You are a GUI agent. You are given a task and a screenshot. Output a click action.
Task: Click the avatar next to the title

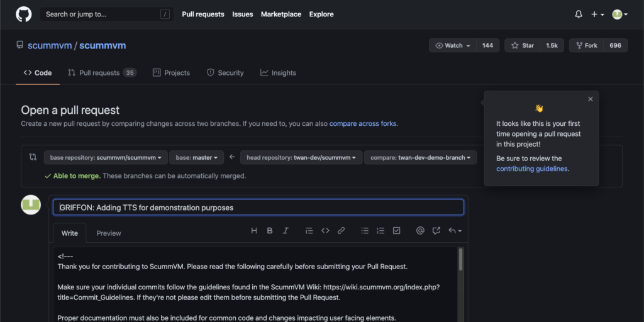pyautogui.click(x=31, y=204)
